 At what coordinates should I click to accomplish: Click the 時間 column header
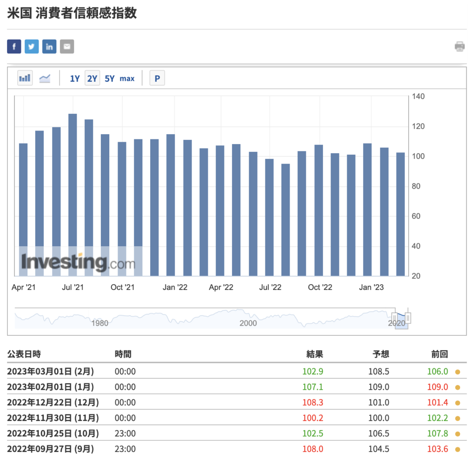pyautogui.click(x=123, y=354)
